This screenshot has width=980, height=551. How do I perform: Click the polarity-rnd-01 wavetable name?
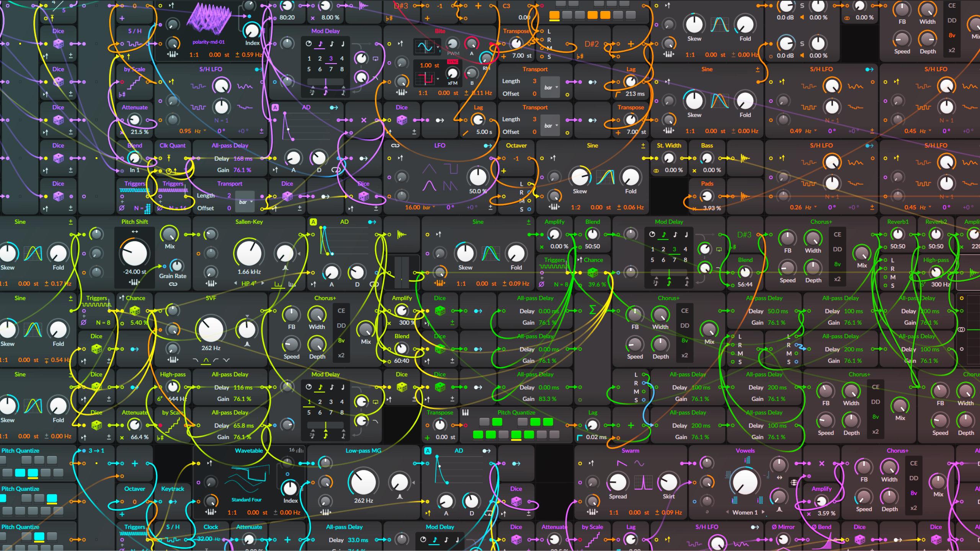click(209, 42)
